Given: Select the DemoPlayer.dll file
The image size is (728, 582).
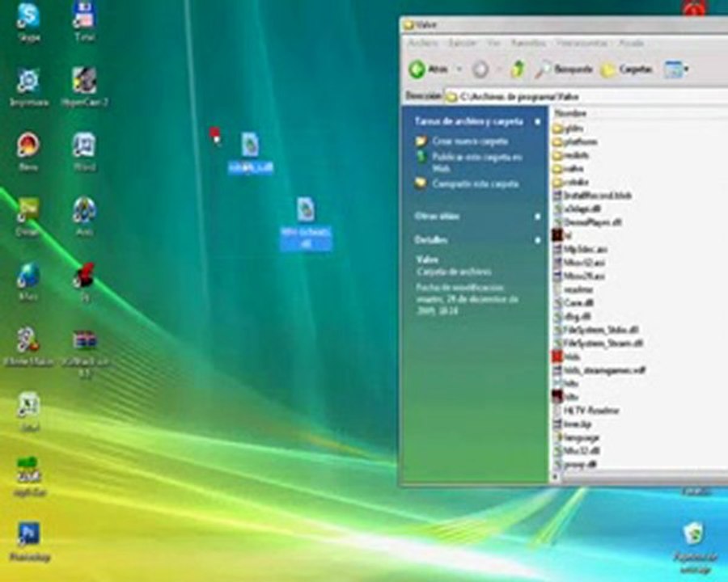Looking at the screenshot, I should point(587,222).
